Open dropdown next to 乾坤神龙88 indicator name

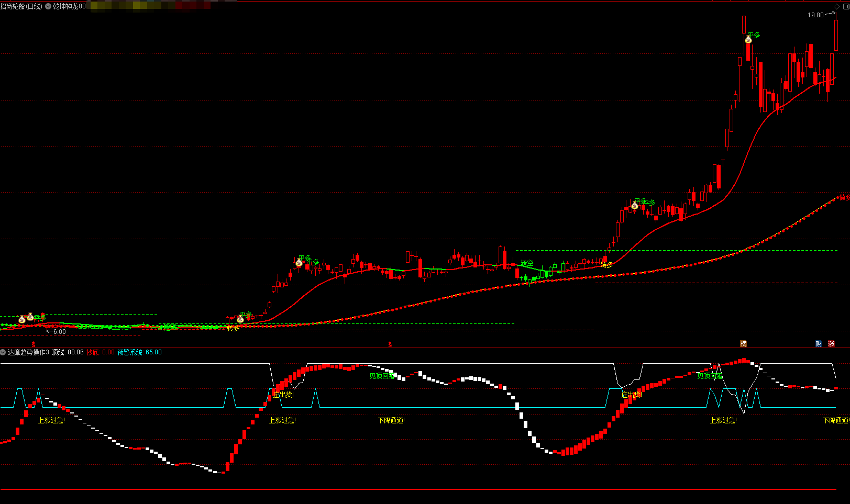click(x=48, y=6)
